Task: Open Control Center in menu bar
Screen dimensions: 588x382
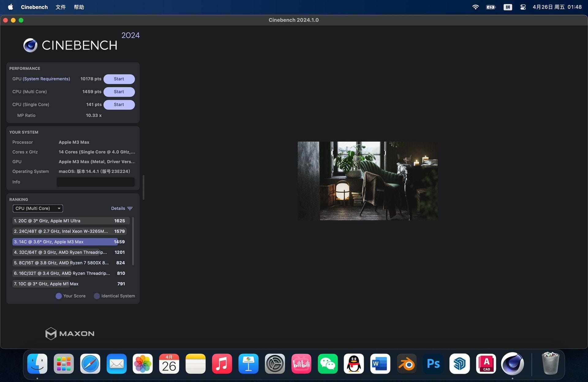Action: [x=523, y=7]
